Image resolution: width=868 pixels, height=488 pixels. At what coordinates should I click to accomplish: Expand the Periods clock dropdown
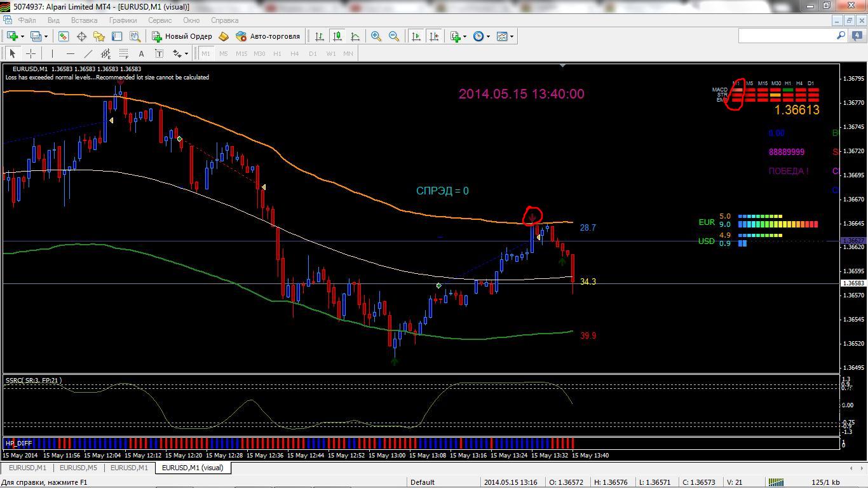coord(488,36)
